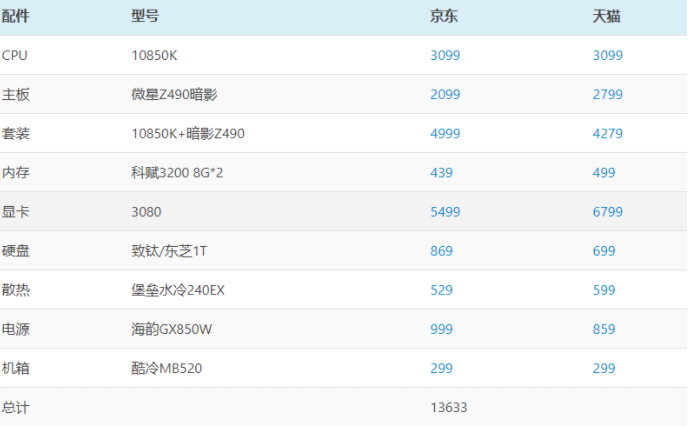Open the 859 电源 link on 天猫
The width and height of the screenshot is (689, 426).
tap(603, 329)
